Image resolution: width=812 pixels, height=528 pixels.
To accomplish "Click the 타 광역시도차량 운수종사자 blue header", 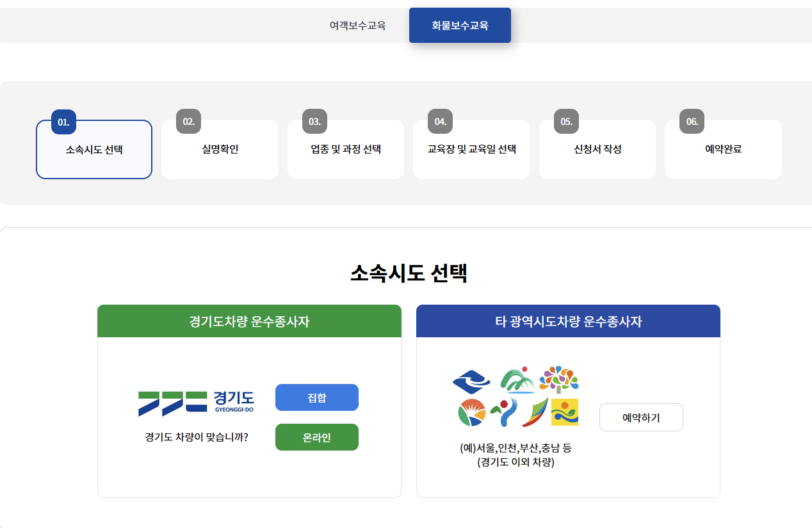I will [568, 321].
